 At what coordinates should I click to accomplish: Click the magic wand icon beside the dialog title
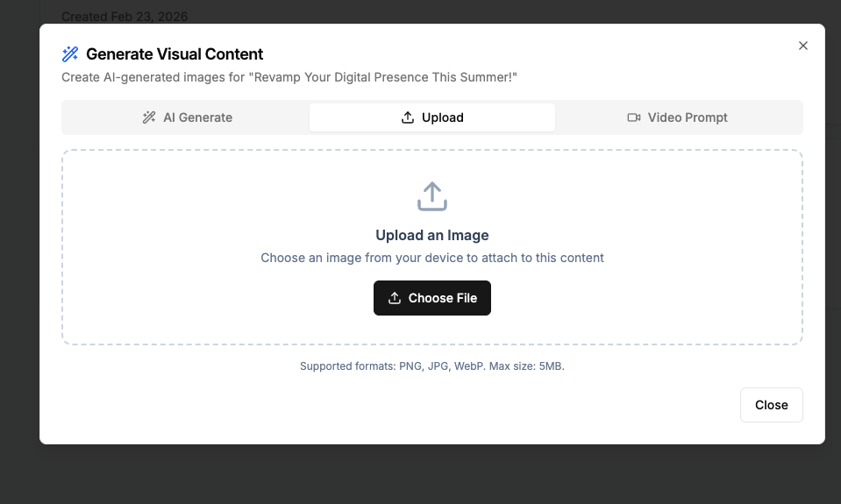[x=70, y=54]
